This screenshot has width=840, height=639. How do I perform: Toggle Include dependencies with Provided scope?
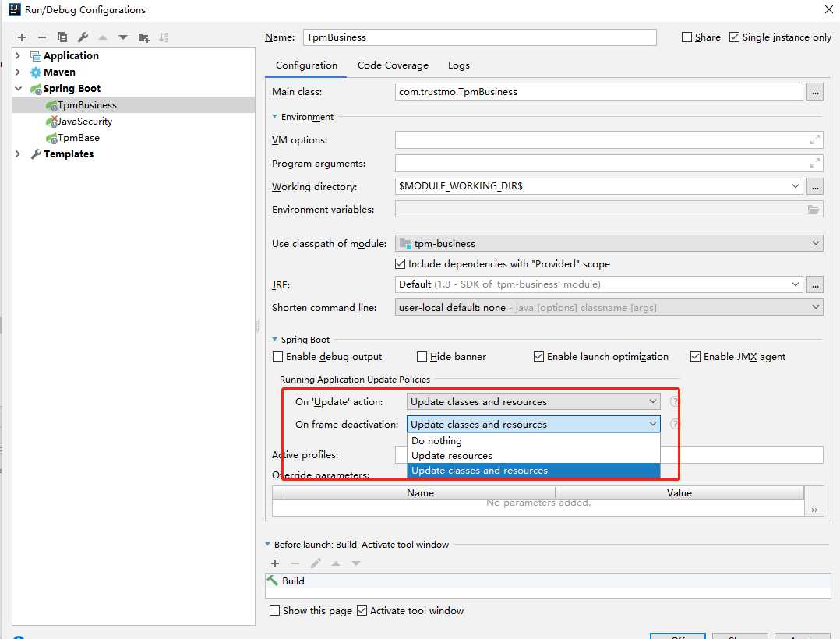click(401, 264)
